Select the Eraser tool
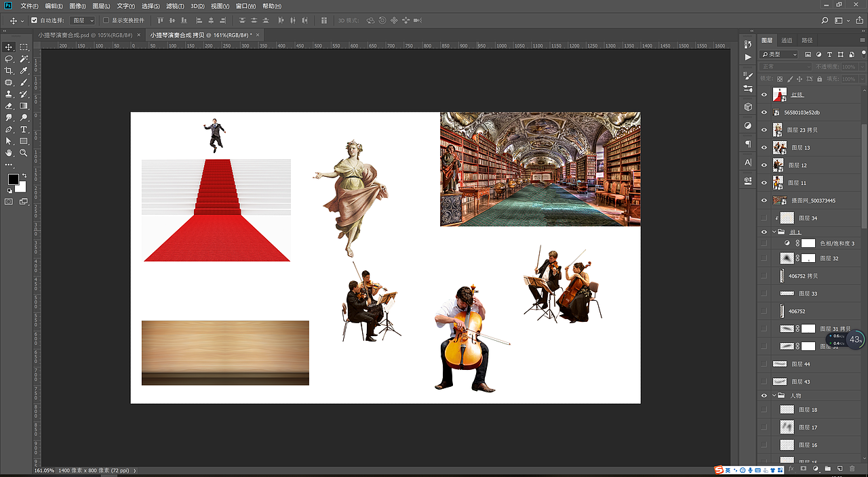Viewport: 868px width, 477px height. [x=9, y=106]
